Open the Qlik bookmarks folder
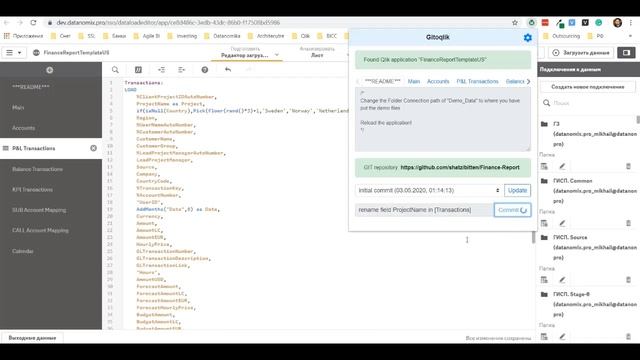This screenshot has height=360, width=640. point(301,36)
